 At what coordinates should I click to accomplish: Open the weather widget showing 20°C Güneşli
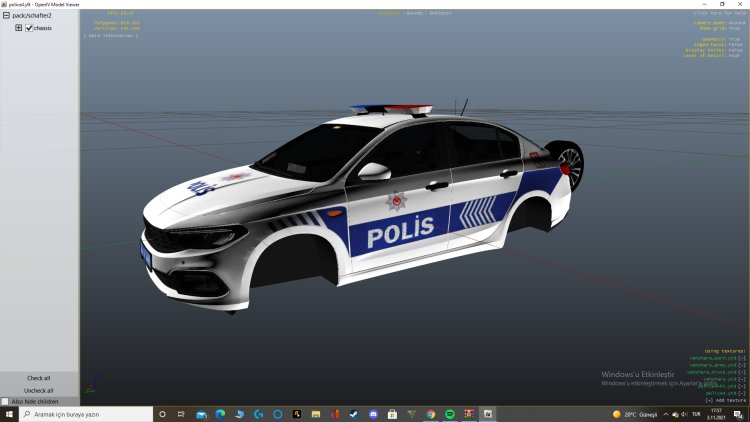click(x=635, y=414)
